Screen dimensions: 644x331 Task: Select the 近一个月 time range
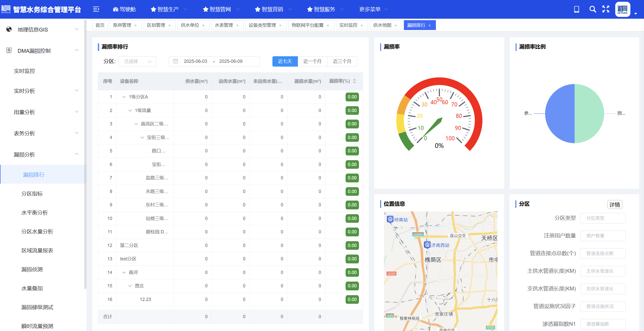click(x=313, y=61)
